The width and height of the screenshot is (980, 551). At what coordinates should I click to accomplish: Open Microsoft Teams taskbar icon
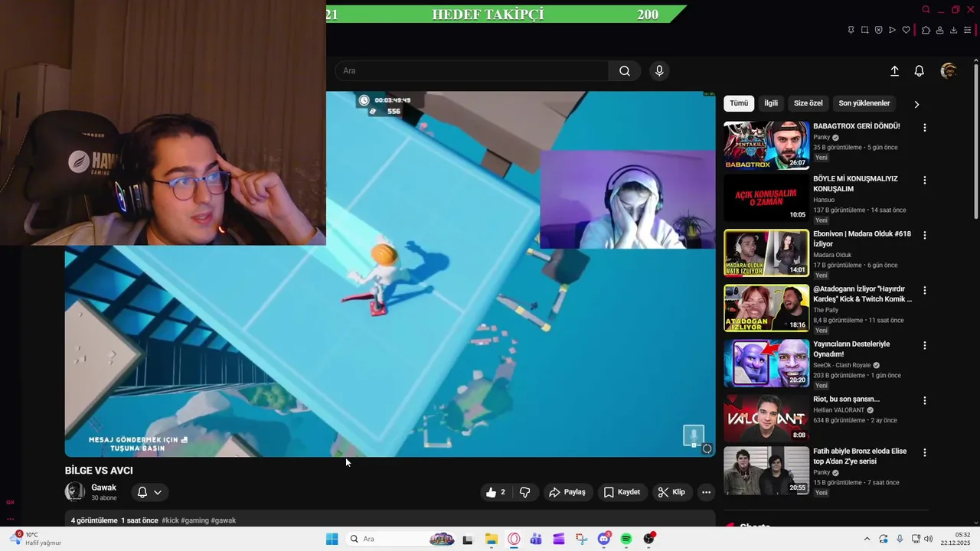[536, 540]
